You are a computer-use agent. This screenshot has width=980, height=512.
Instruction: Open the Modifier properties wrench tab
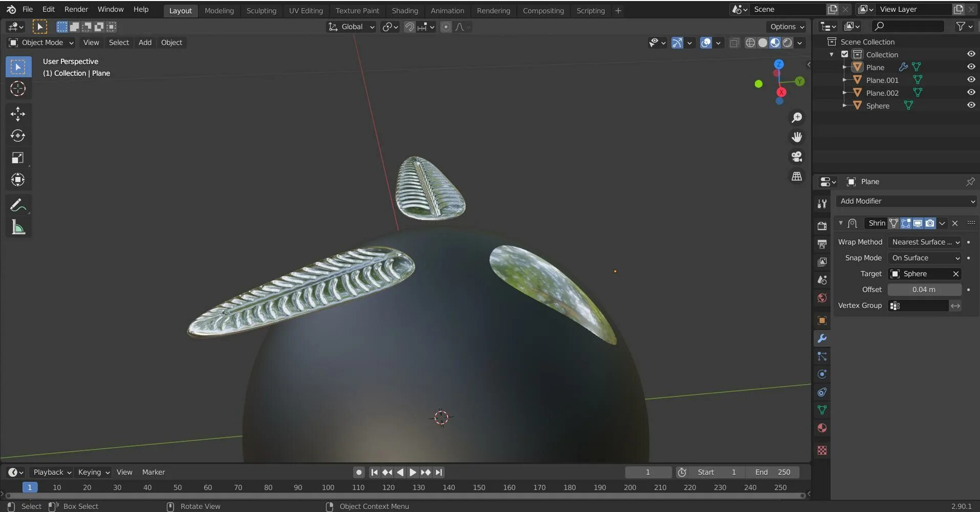(x=822, y=338)
